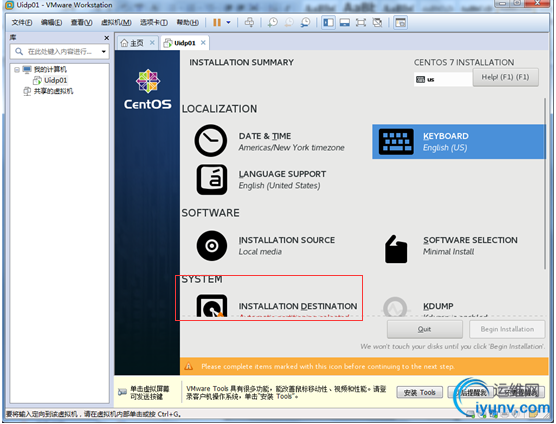Open the library search dropdown arrow
Screen dimensions: 556x424
104,52
